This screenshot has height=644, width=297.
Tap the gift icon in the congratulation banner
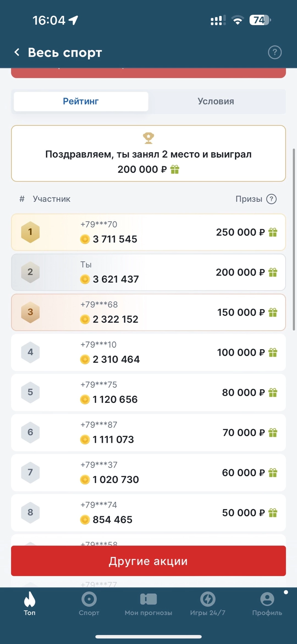click(x=175, y=169)
